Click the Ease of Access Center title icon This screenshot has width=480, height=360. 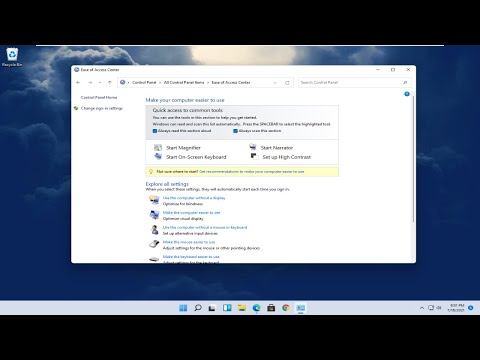(76, 70)
